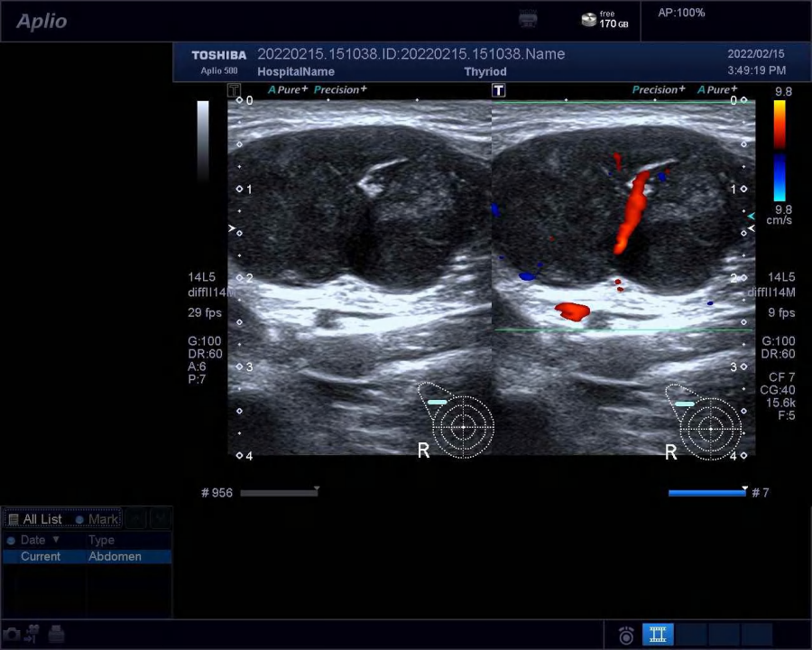Click the 3:49:19 PM time text
The width and height of the screenshot is (812, 650).
[x=756, y=70]
